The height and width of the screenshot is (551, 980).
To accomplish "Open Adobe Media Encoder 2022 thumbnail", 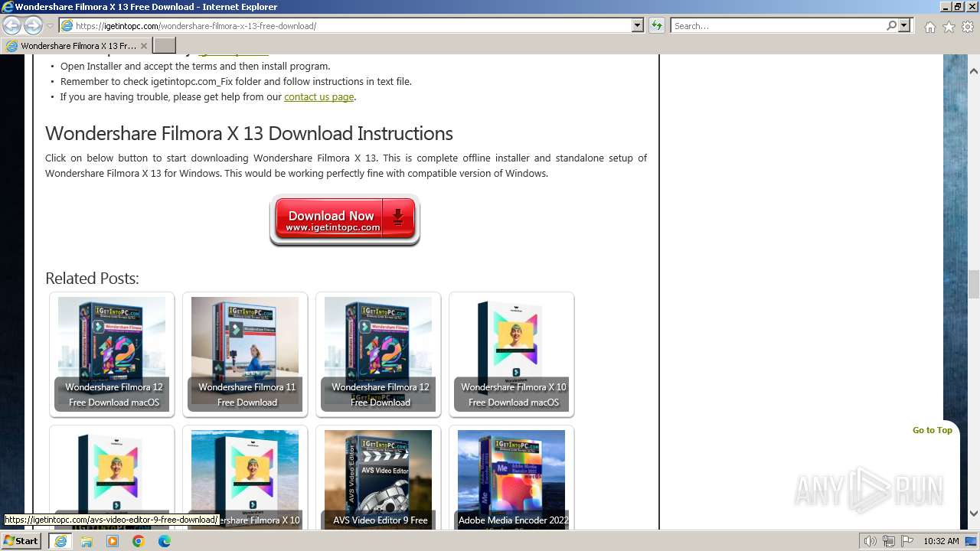I will pos(511,478).
